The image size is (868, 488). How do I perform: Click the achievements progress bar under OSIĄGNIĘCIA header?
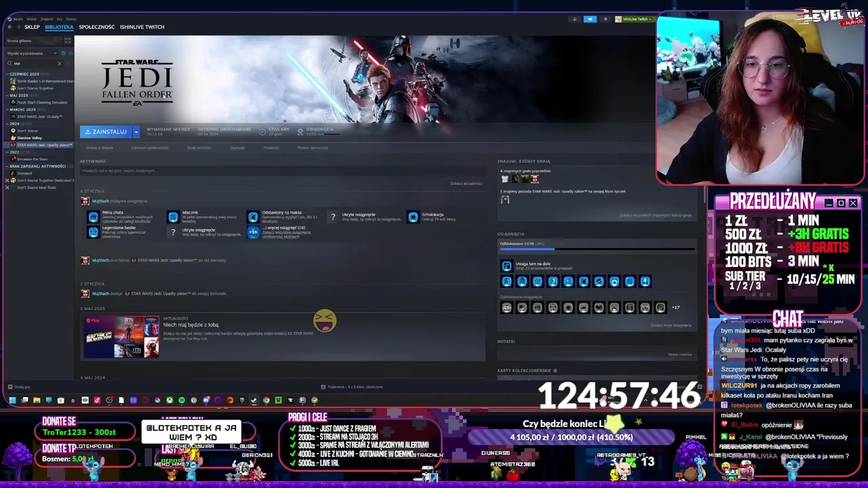coord(597,249)
